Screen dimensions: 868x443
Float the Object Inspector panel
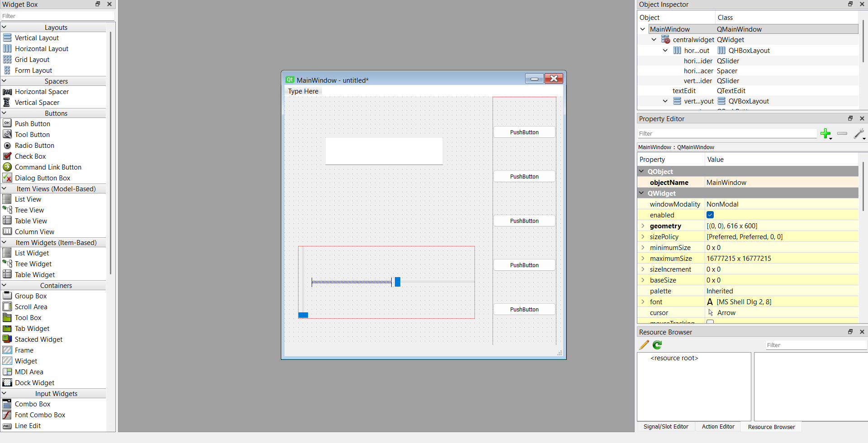[x=850, y=4]
